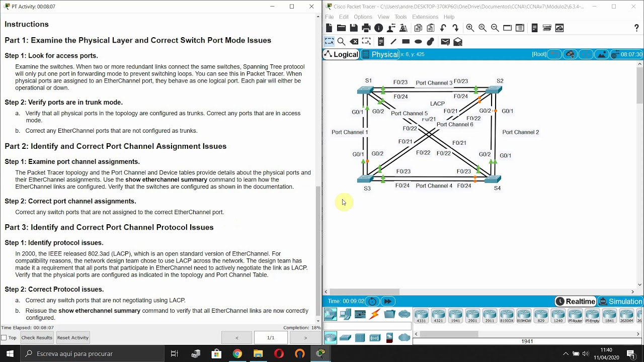
Task: Open the Tools menu
Action: (x=400, y=17)
